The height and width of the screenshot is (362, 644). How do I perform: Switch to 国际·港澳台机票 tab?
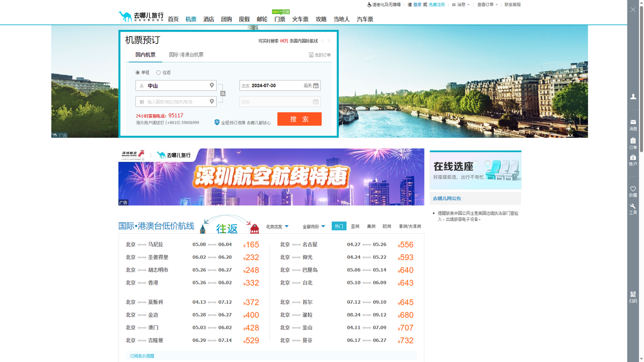click(186, 55)
